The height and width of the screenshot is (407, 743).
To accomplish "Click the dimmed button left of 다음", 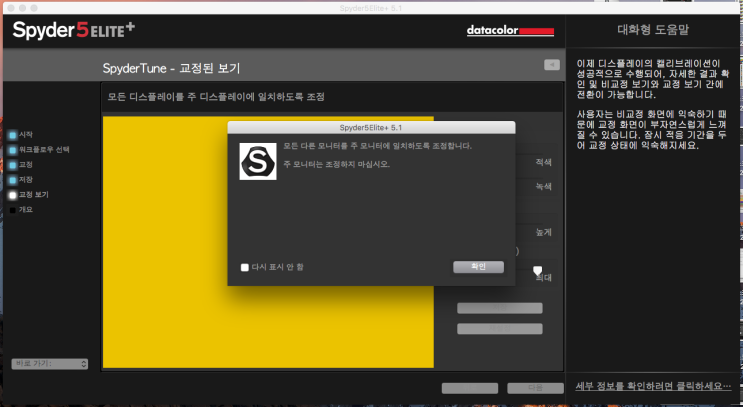I will [x=470, y=388].
